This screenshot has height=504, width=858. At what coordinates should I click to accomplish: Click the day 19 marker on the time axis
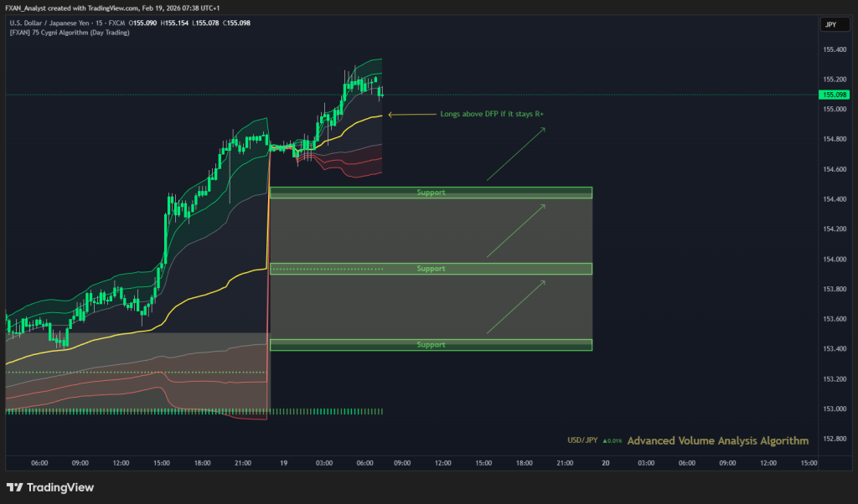coord(283,462)
